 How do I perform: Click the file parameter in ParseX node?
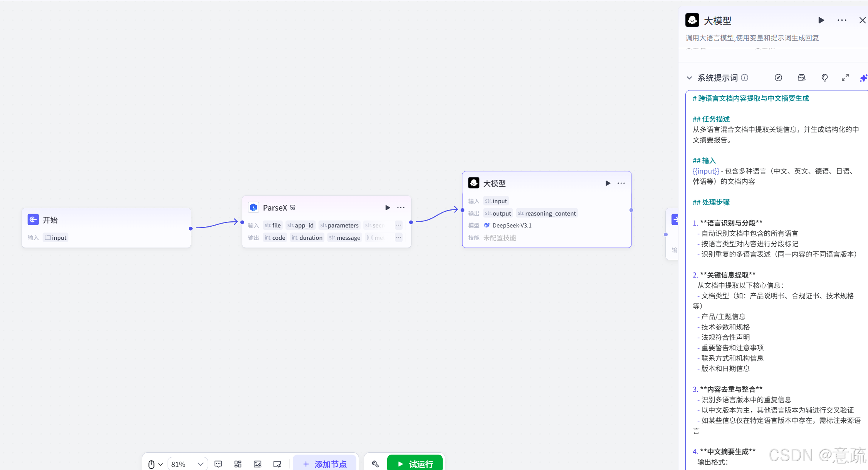pos(273,225)
